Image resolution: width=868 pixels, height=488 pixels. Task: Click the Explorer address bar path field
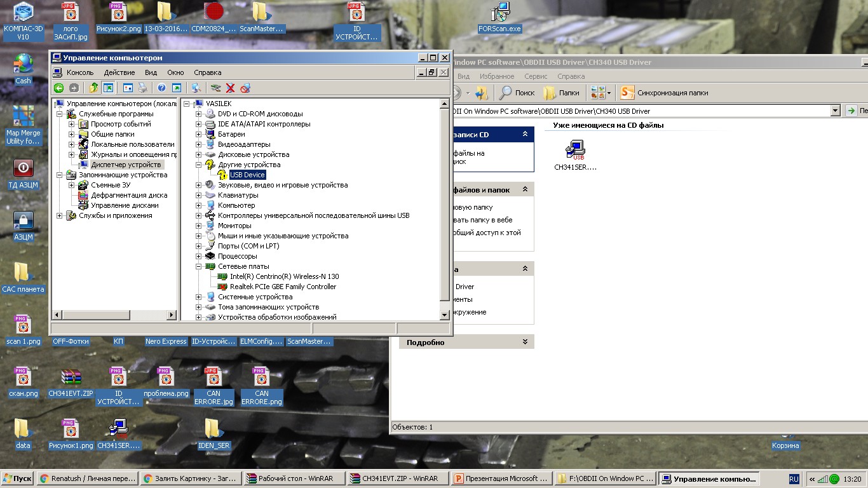click(x=641, y=111)
